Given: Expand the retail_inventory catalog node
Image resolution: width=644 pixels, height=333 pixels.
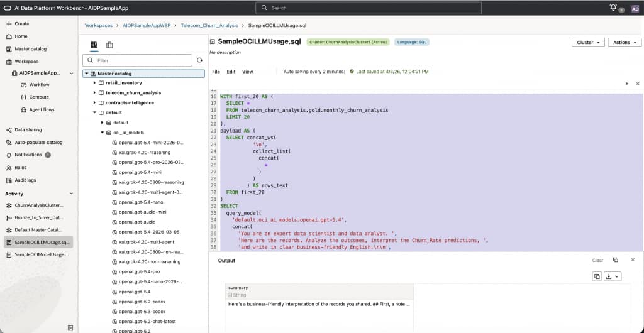Looking at the screenshot, I should (x=94, y=83).
